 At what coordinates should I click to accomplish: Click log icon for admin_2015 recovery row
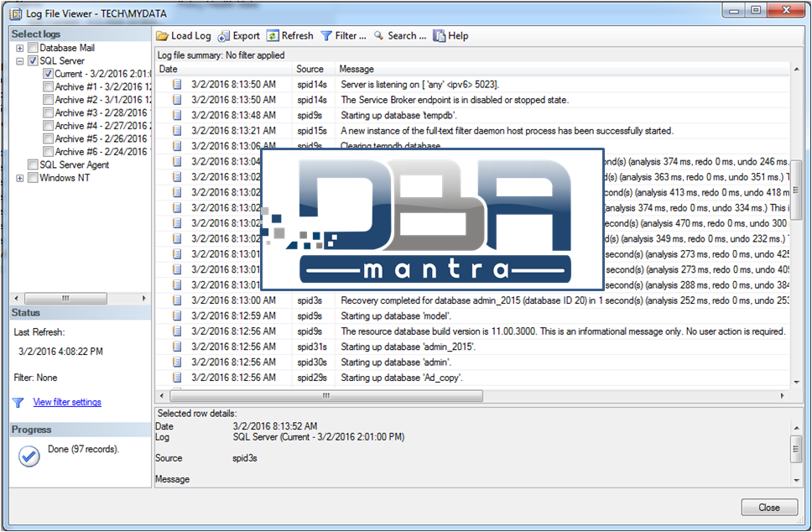pyautogui.click(x=177, y=300)
